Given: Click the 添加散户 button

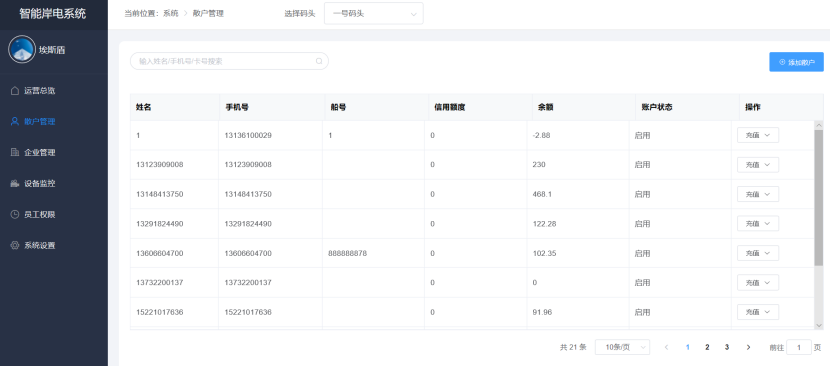Looking at the screenshot, I should pyautogui.click(x=796, y=62).
